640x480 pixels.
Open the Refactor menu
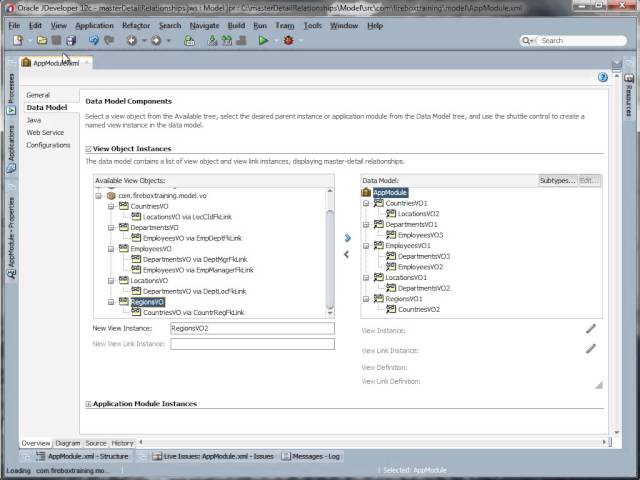[x=136, y=25]
